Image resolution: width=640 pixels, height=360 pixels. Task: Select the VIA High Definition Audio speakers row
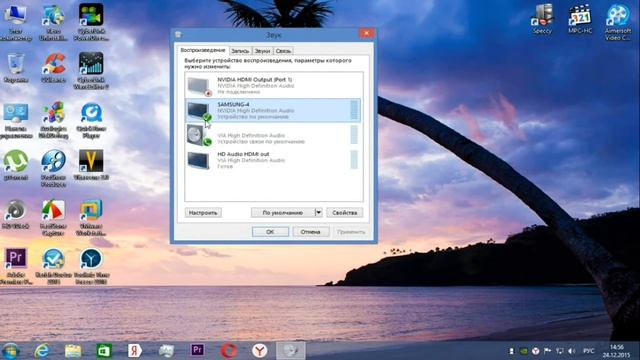click(x=273, y=135)
